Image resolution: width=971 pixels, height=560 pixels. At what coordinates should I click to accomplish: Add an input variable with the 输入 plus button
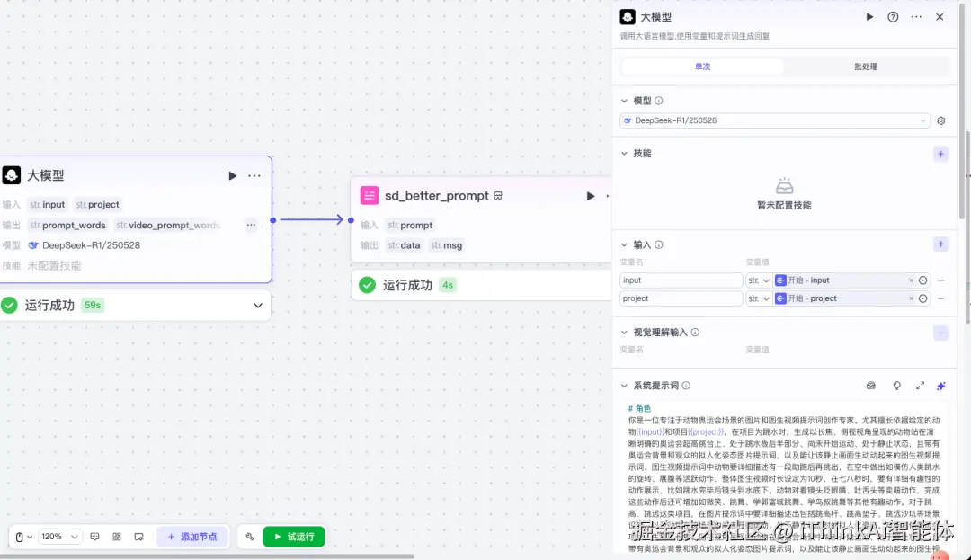pos(940,244)
